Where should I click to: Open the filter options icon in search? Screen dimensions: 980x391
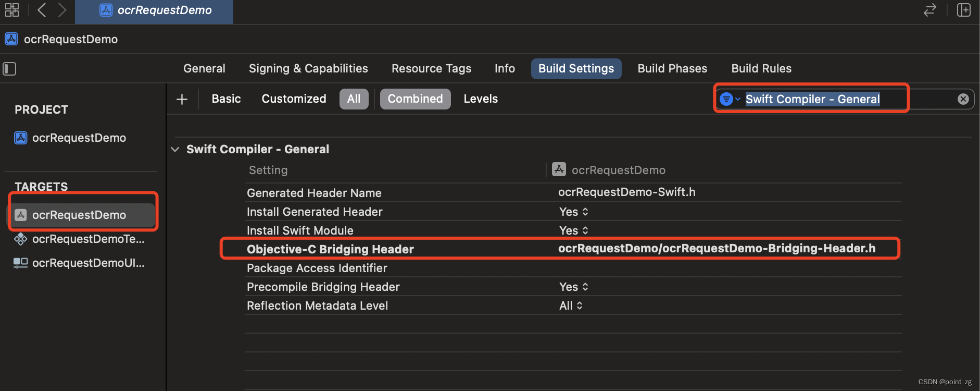click(729, 99)
